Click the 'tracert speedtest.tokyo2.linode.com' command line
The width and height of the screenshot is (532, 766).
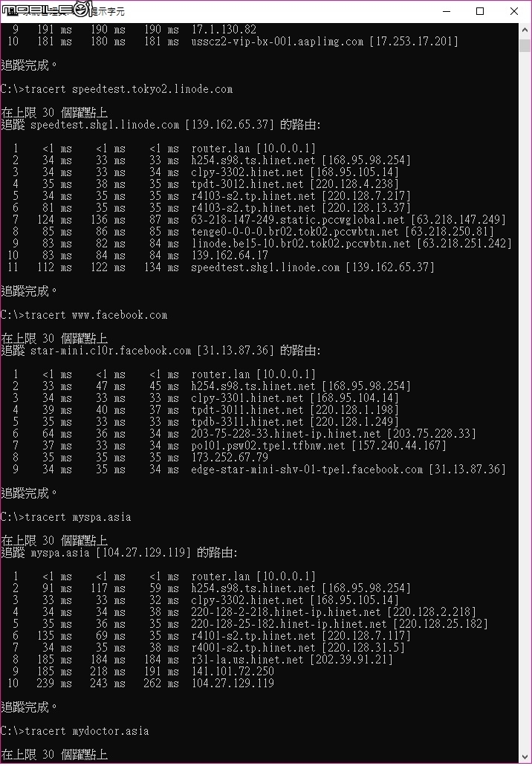(x=117, y=89)
